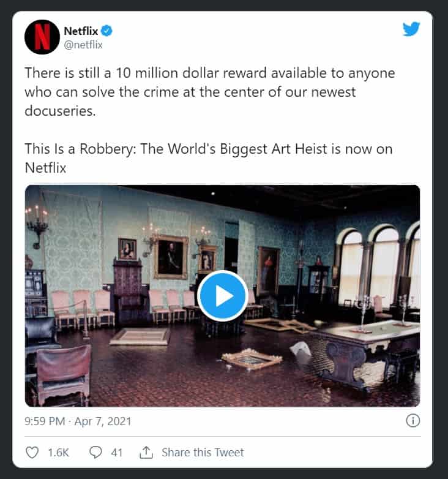
Task: View the 1.6K likes count
Action: [x=58, y=453]
